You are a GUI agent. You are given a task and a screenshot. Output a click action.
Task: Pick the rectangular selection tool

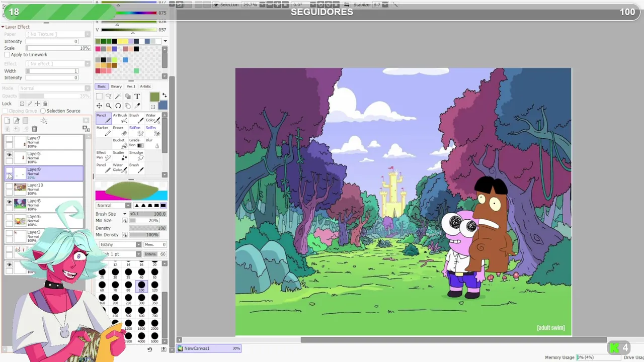(99, 97)
